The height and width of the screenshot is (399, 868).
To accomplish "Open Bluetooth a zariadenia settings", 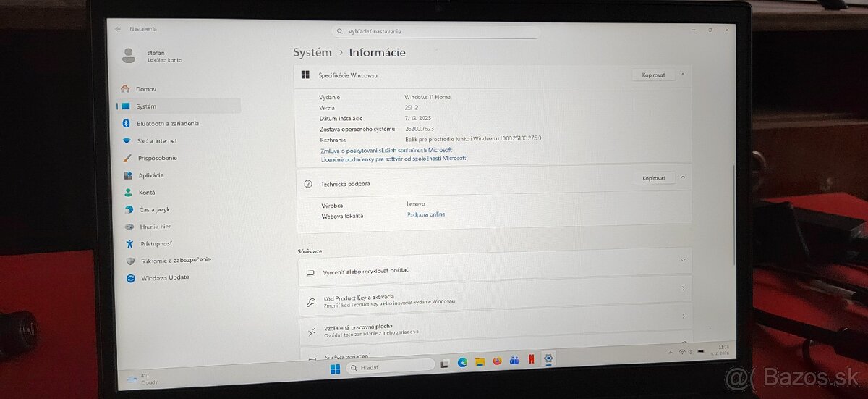I will (179, 123).
